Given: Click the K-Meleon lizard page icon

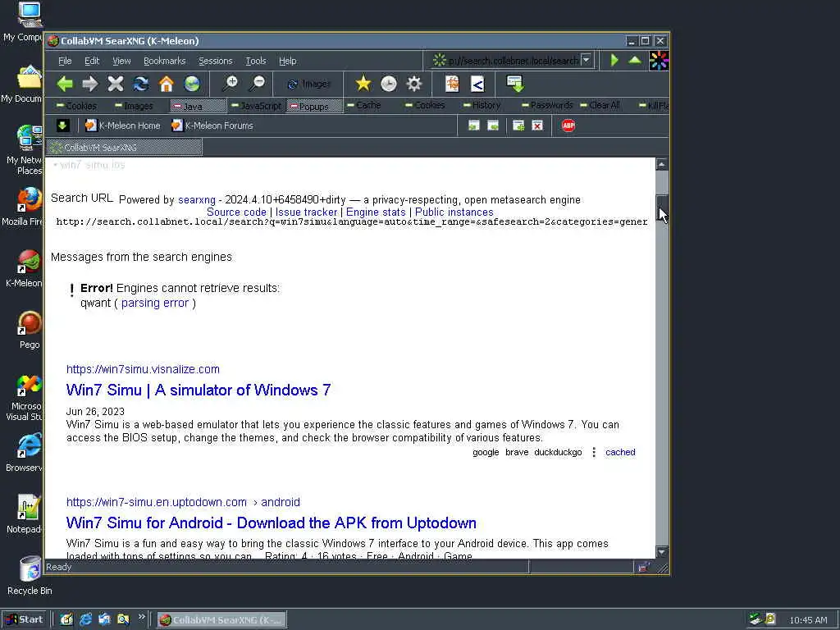Looking at the screenshot, I should point(452,84).
